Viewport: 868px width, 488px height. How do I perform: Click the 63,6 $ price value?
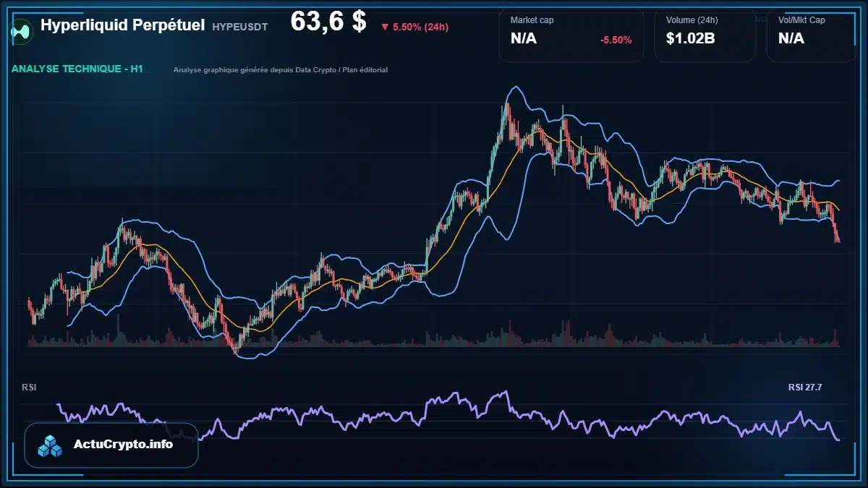pos(328,22)
